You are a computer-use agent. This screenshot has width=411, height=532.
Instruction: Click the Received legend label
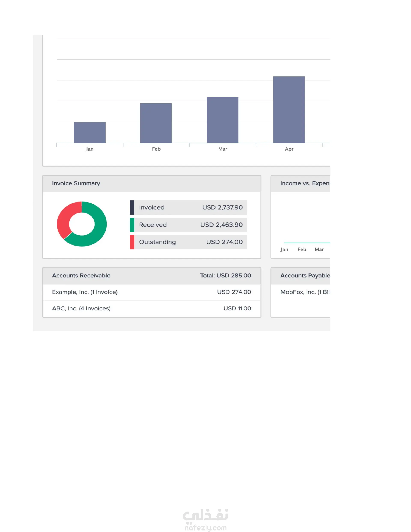coord(153,225)
